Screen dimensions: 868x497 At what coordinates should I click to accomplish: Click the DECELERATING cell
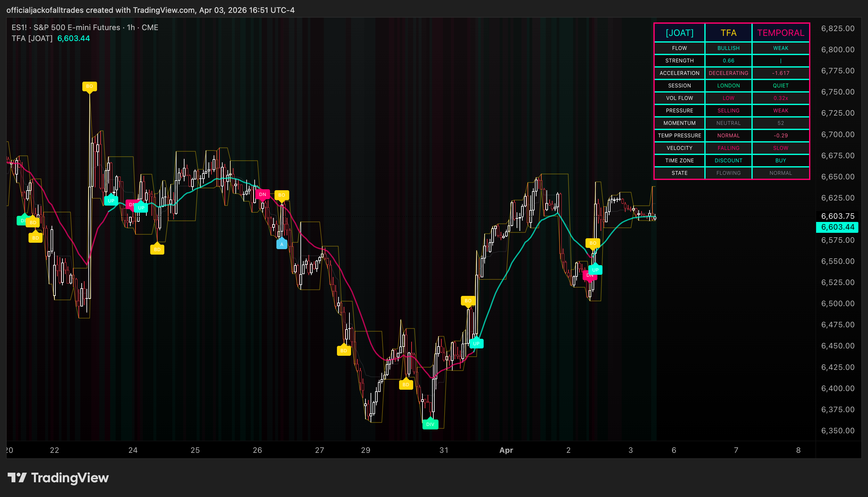coord(728,73)
